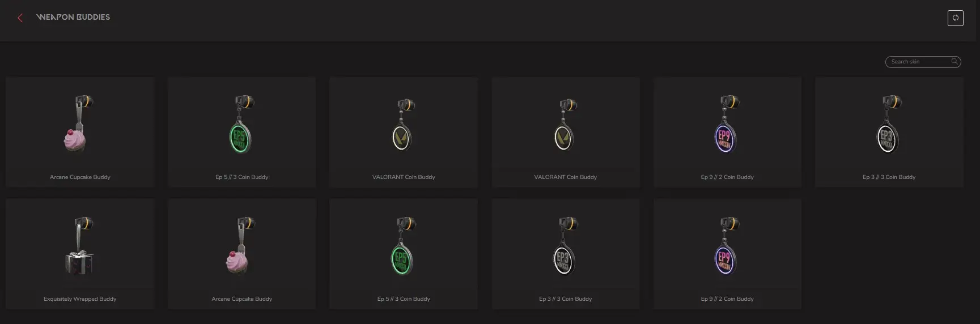Viewport: 980px width, 324px height.
Task: Click the Exquisitely Wrapped Buddy label
Action: point(80,299)
